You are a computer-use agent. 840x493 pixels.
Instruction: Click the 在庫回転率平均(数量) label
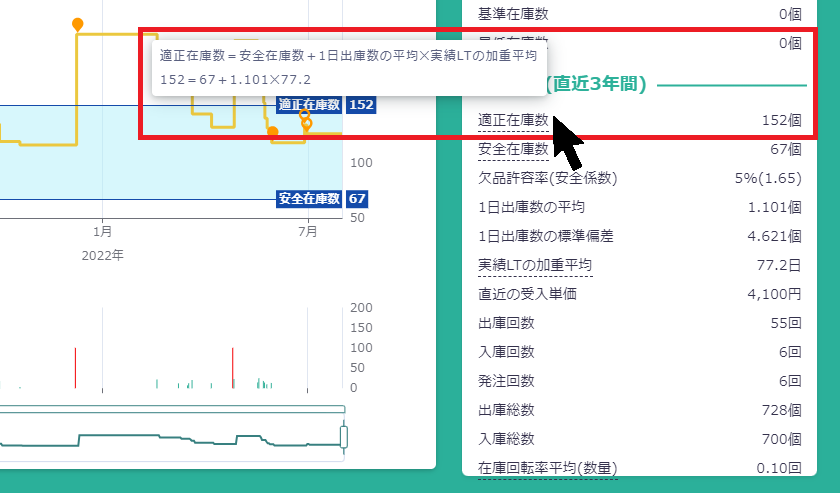point(549,467)
